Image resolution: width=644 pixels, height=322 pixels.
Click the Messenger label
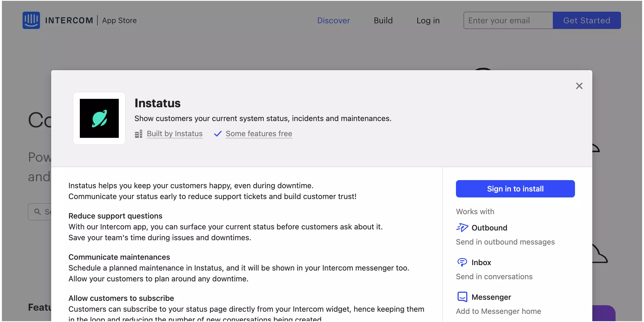click(491, 297)
